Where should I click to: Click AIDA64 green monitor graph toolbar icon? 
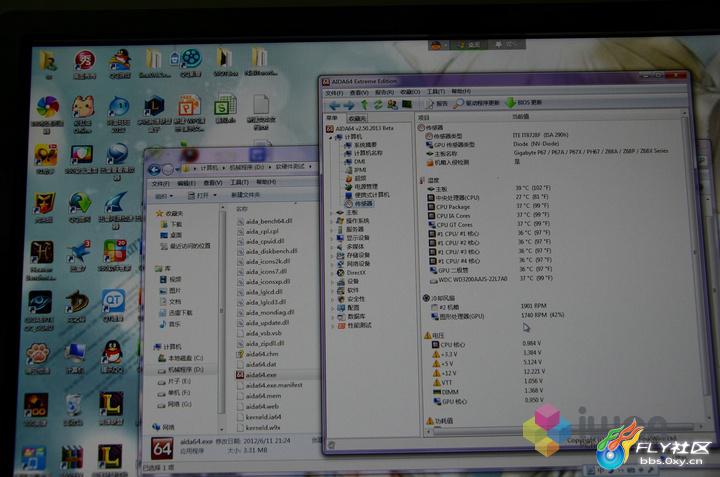[407, 104]
